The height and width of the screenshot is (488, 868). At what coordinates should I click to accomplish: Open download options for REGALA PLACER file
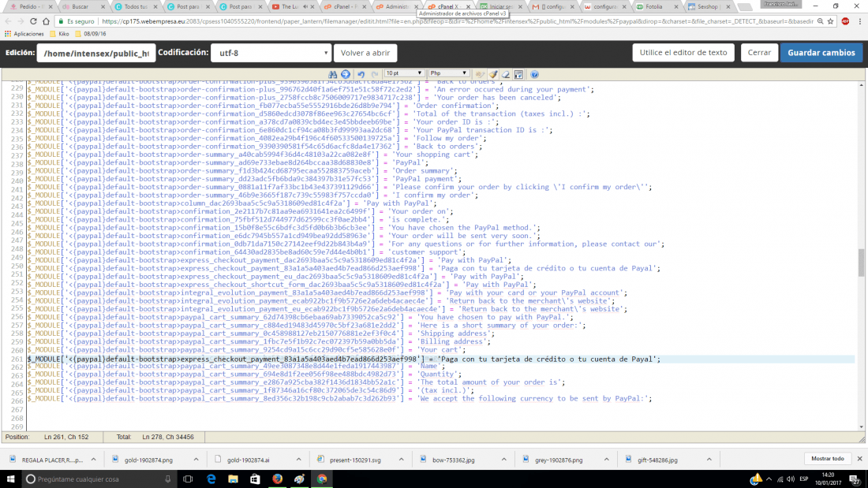[x=94, y=460]
